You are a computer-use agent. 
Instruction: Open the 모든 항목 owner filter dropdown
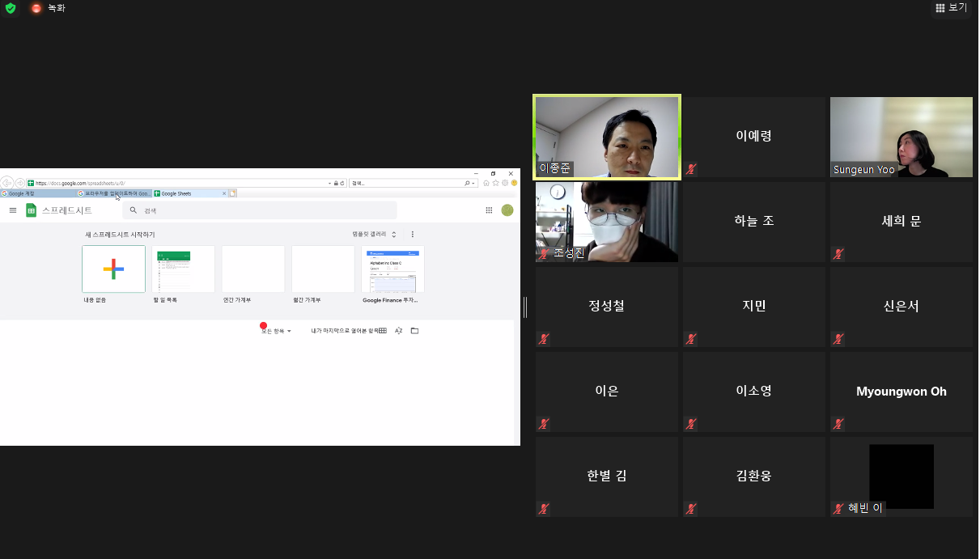(277, 331)
